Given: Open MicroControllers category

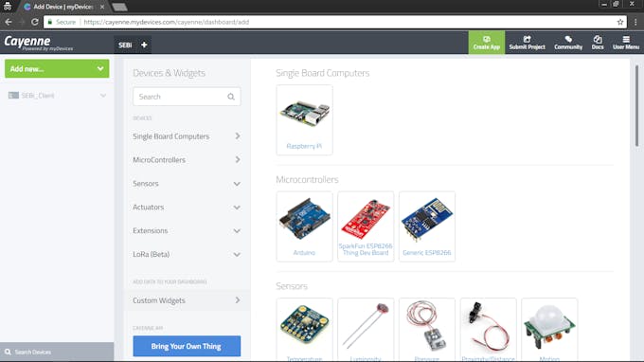Looking at the screenshot, I should point(187,160).
